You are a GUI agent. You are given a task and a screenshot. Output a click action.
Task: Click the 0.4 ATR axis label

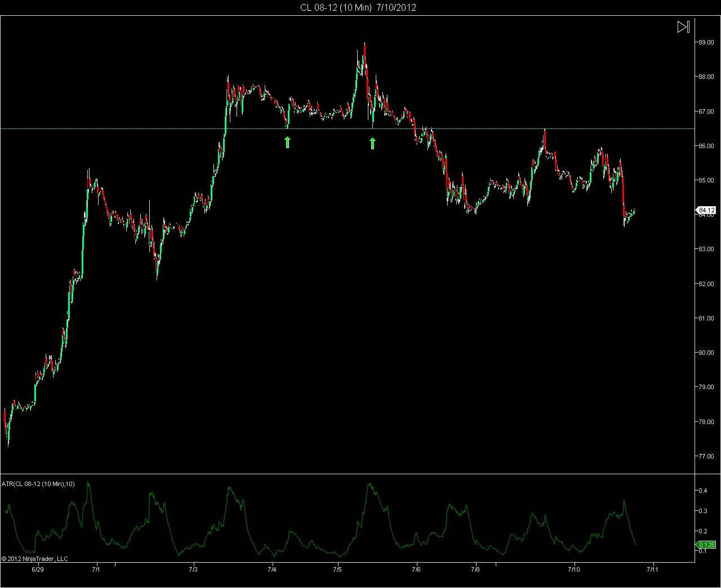point(703,491)
